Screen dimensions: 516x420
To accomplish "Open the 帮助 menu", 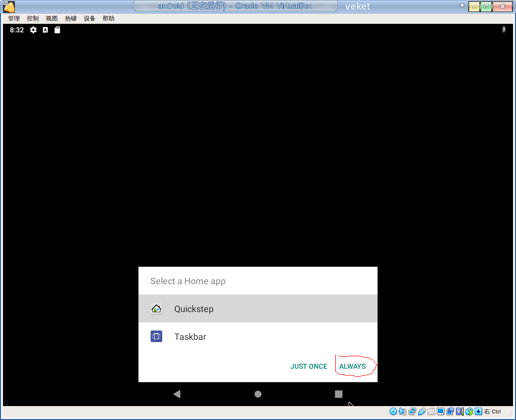I will pos(108,18).
